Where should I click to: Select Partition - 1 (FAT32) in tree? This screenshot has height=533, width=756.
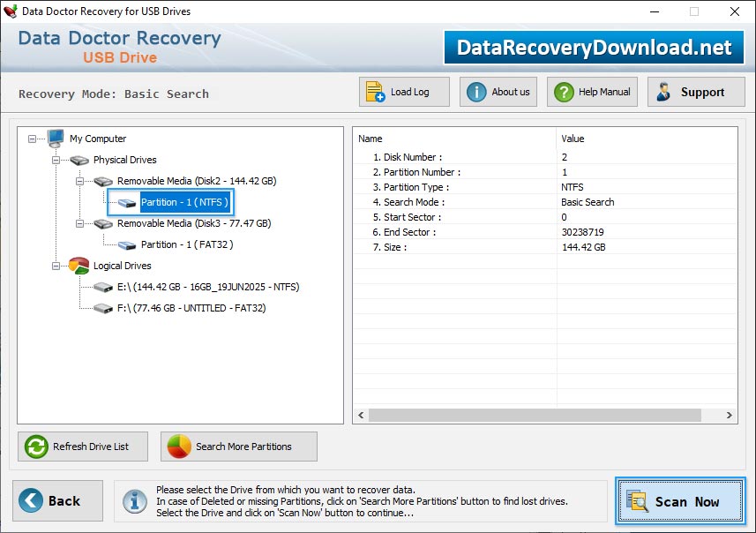187,244
